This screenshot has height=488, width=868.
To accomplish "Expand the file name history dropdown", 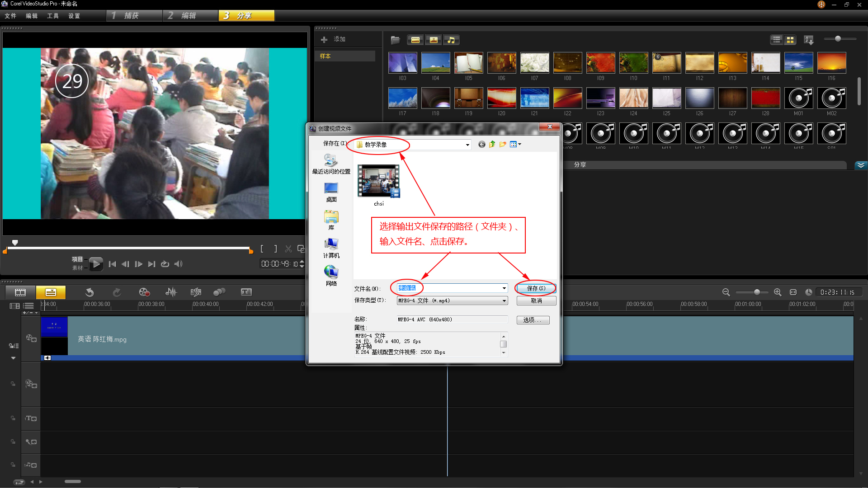I will tap(504, 288).
